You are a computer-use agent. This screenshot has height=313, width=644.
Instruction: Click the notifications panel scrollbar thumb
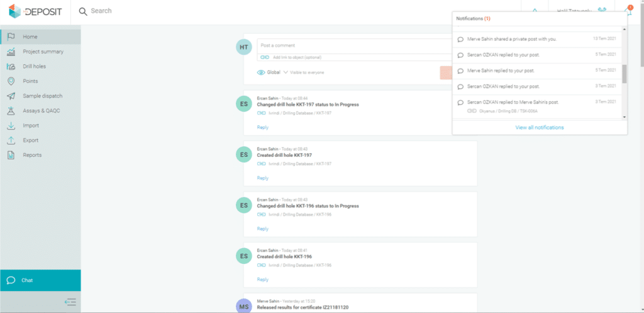[624, 74]
